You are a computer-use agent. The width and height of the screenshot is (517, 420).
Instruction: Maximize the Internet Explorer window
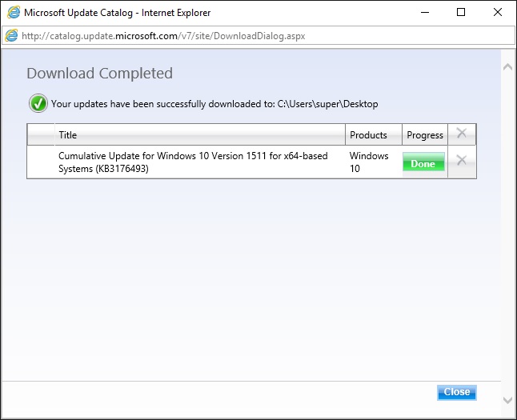(461, 12)
